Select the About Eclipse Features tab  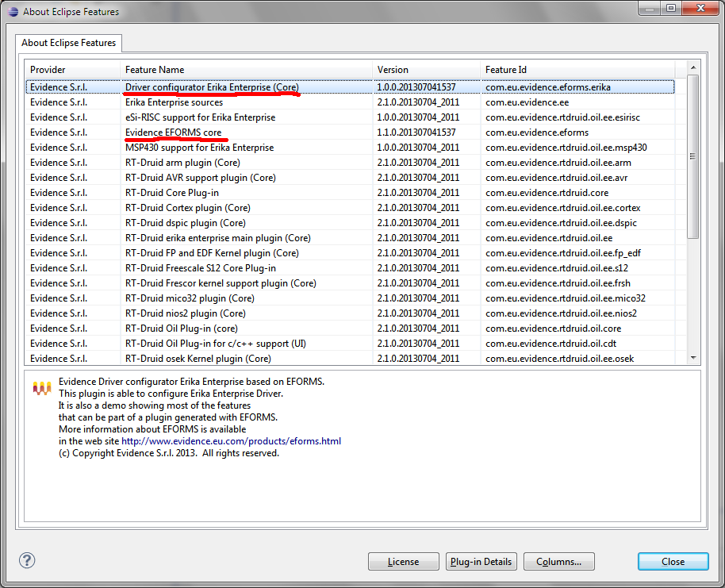tap(68, 43)
